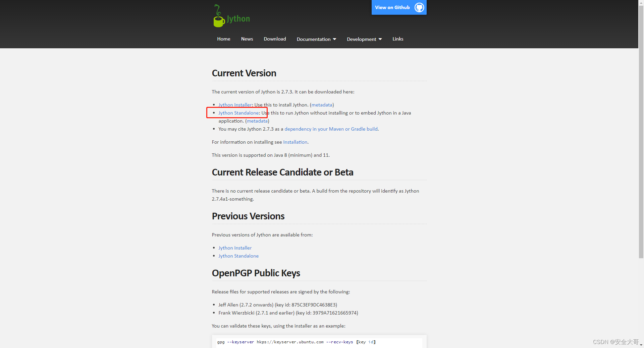Open the Links menu item
The width and height of the screenshot is (644, 348).
398,39
